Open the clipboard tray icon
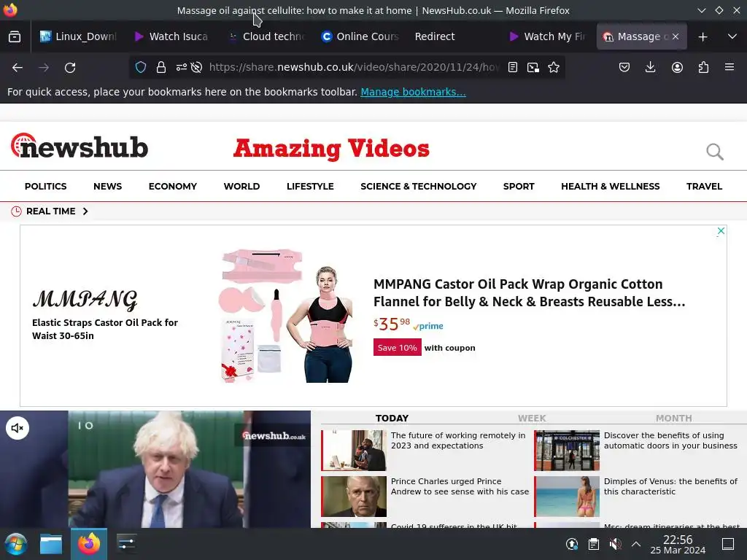Screen dimensions: 747x560 [x=594, y=544]
